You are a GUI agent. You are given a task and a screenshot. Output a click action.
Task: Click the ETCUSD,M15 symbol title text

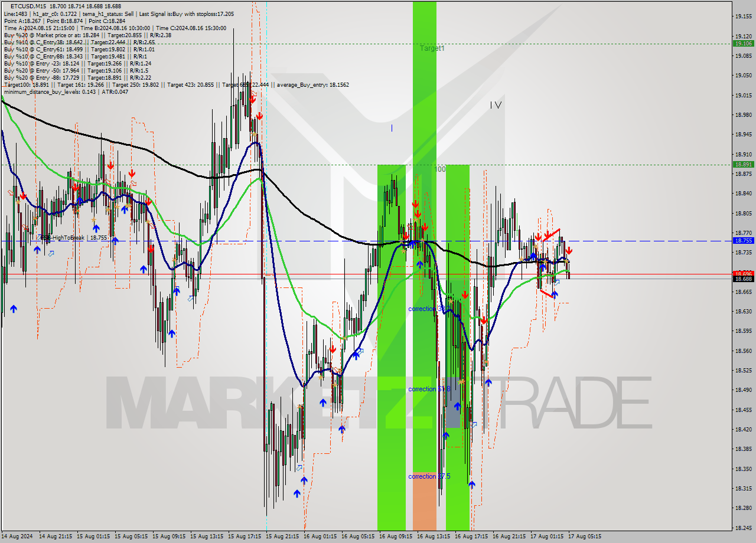[x=27, y=6]
